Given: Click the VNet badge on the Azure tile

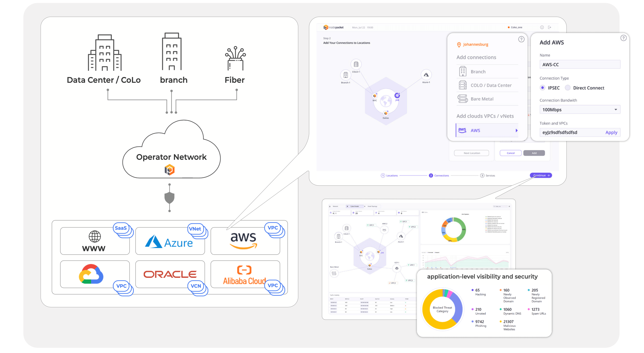Looking at the screenshot, I should tap(195, 229).
